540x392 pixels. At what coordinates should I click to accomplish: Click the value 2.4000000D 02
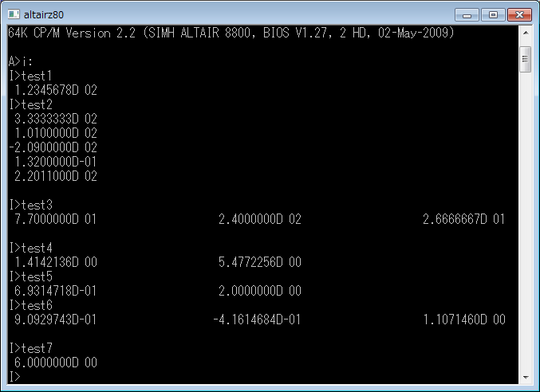260,219
